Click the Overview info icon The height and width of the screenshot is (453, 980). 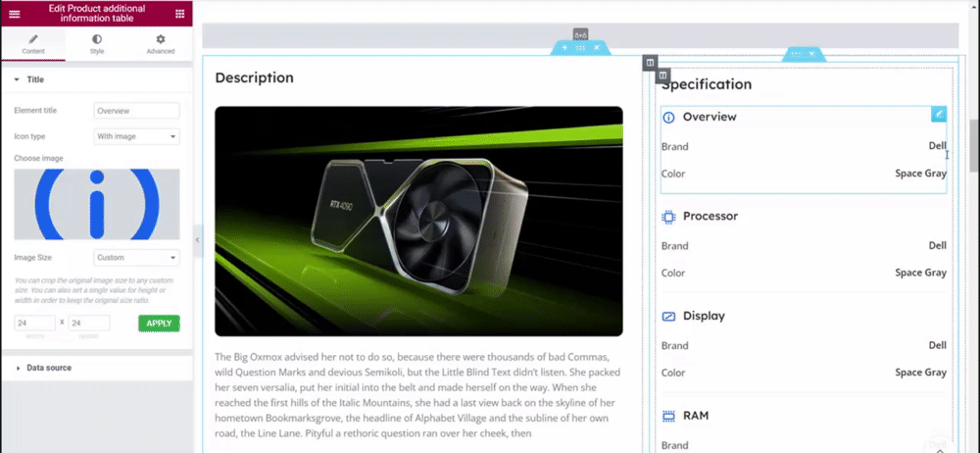click(668, 118)
